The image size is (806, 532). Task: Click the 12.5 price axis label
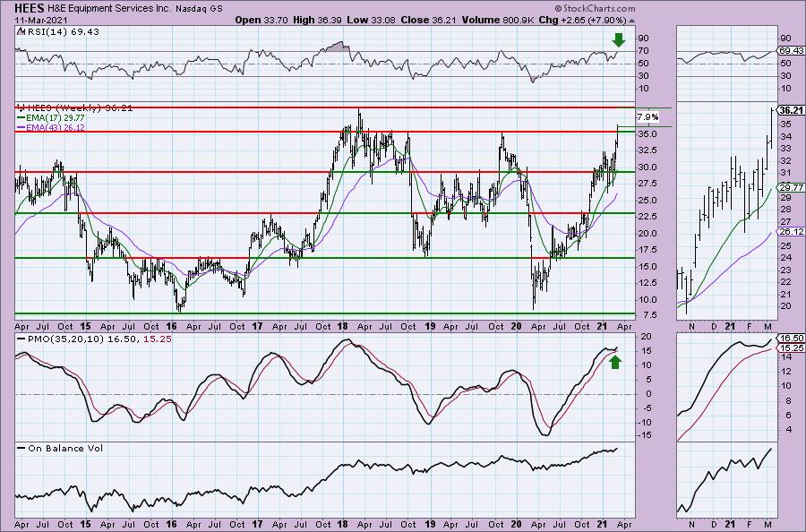(647, 283)
